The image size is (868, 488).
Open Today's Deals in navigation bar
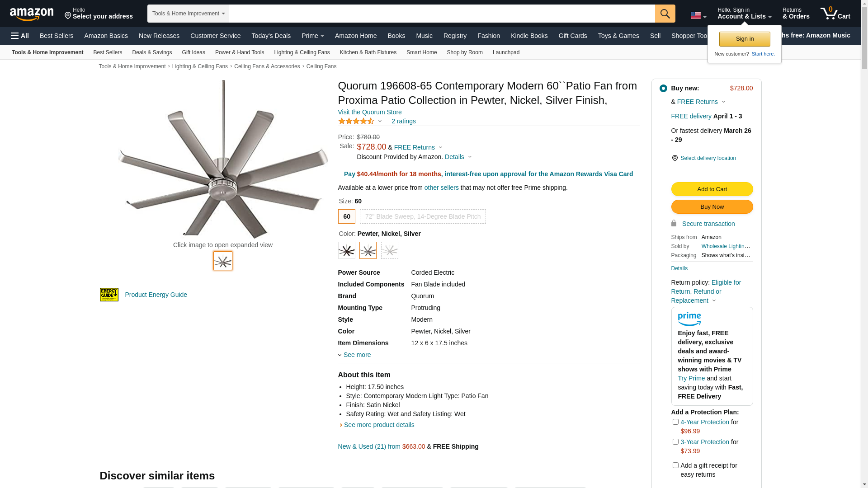click(x=271, y=36)
